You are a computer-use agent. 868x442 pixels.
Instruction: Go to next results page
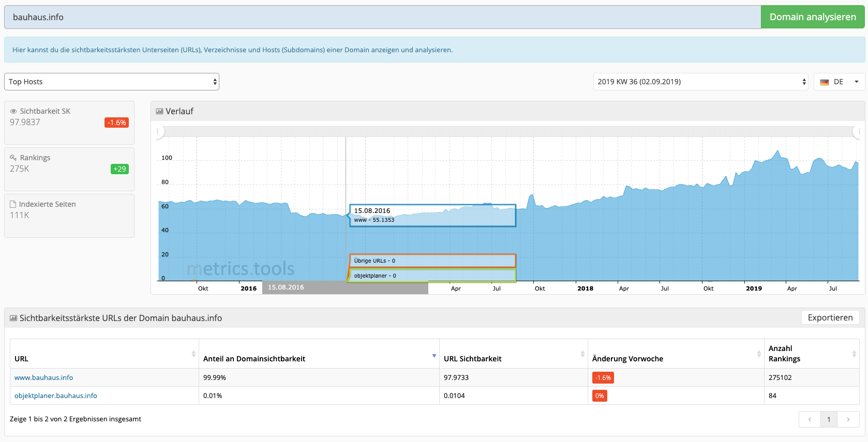848,419
